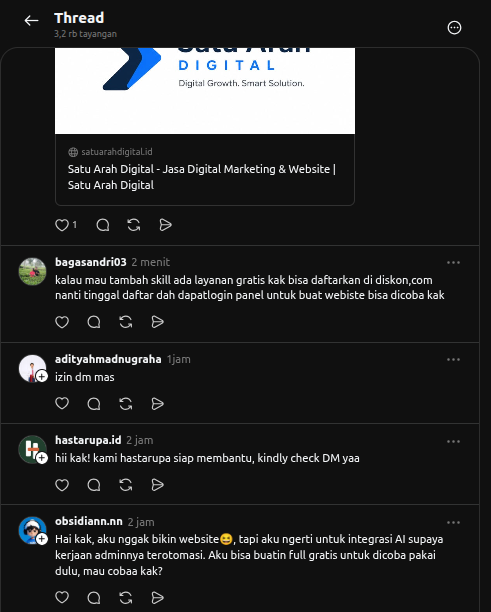Repost adityahmadnugraha's izin dm mas comment
This screenshot has width=491, height=612.
click(x=126, y=404)
